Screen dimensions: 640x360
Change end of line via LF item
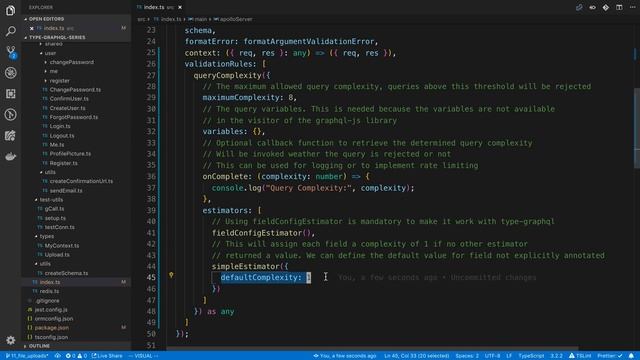tap(509, 356)
